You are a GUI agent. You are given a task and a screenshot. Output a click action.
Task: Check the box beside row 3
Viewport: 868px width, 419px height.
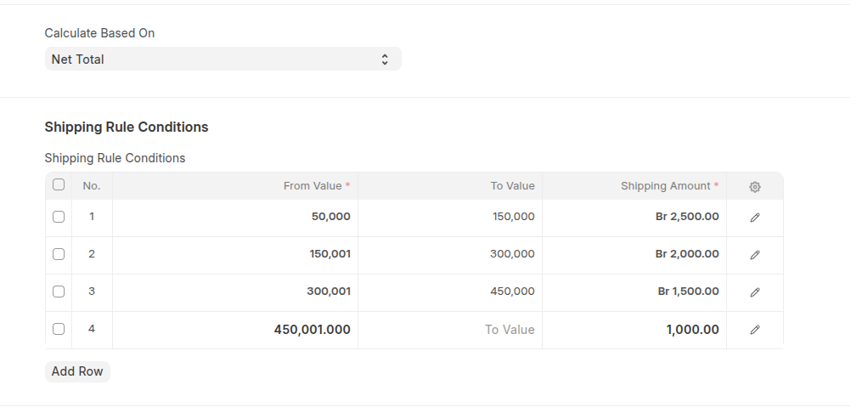[x=59, y=292]
